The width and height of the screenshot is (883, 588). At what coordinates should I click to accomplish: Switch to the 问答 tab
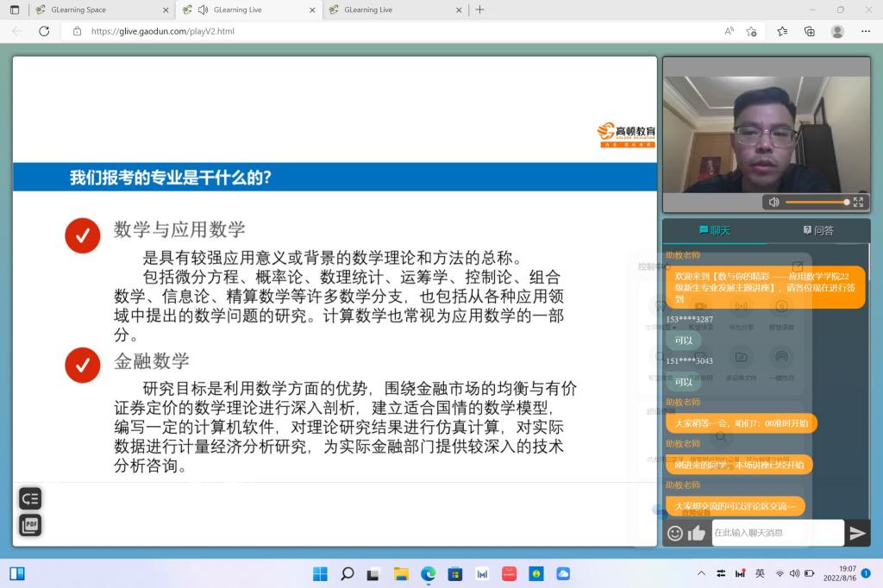[818, 230]
